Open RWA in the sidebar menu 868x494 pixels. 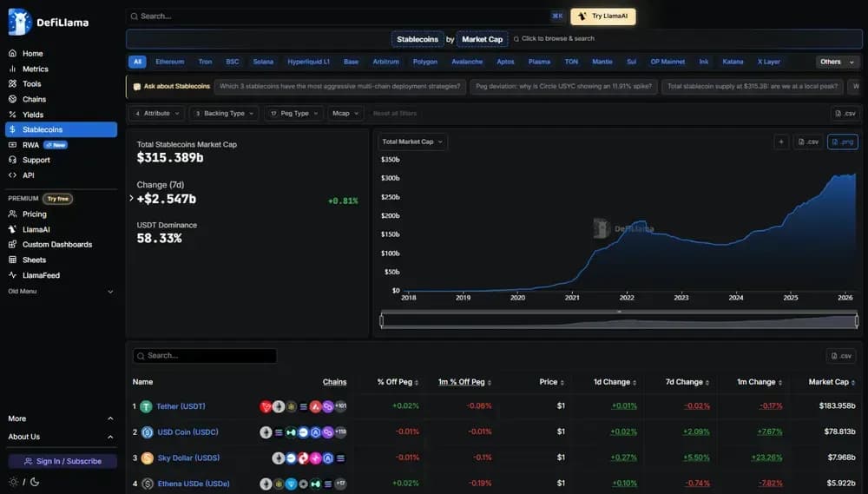pyautogui.click(x=30, y=145)
